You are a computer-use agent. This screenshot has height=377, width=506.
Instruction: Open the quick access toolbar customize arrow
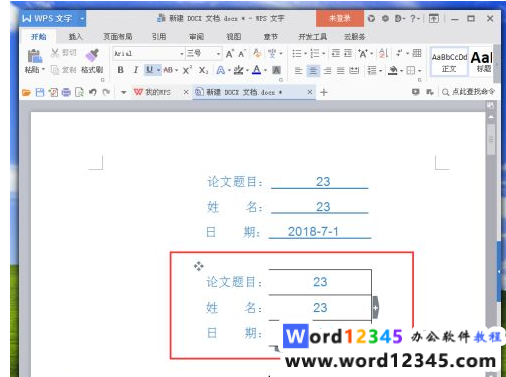(x=124, y=92)
